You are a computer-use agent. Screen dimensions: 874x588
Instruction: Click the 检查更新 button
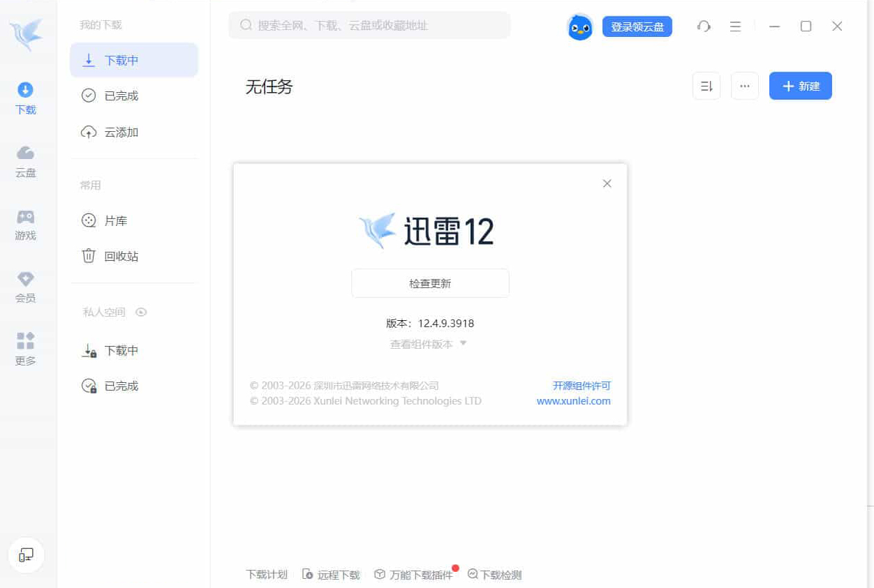[430, 284]
